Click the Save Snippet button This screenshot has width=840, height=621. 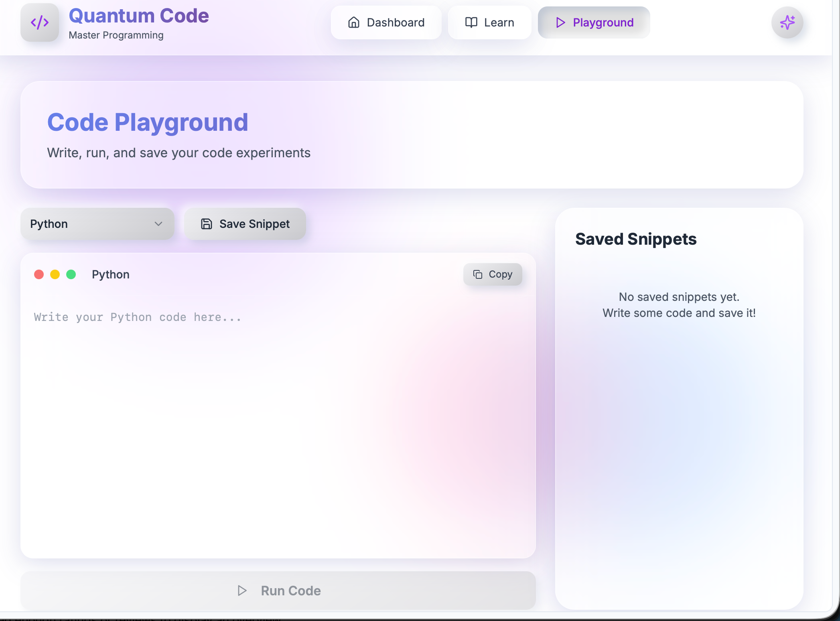245,224
